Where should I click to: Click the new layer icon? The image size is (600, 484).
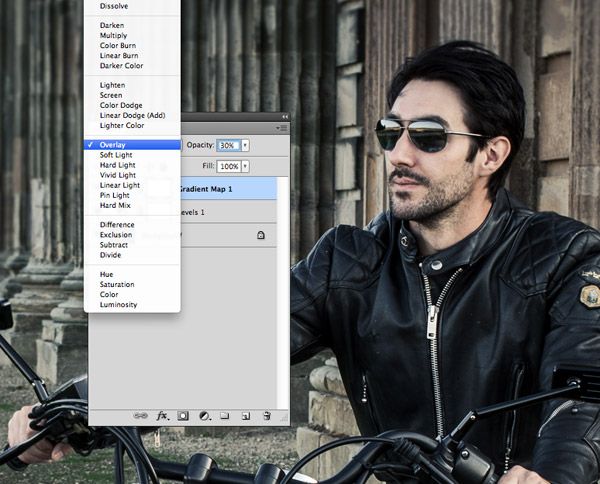point(246,415)
